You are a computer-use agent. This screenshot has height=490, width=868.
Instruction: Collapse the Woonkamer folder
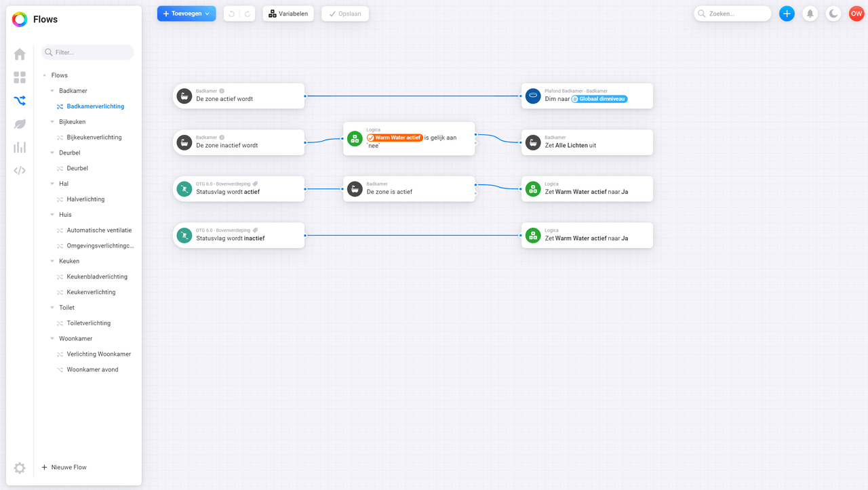52,339
